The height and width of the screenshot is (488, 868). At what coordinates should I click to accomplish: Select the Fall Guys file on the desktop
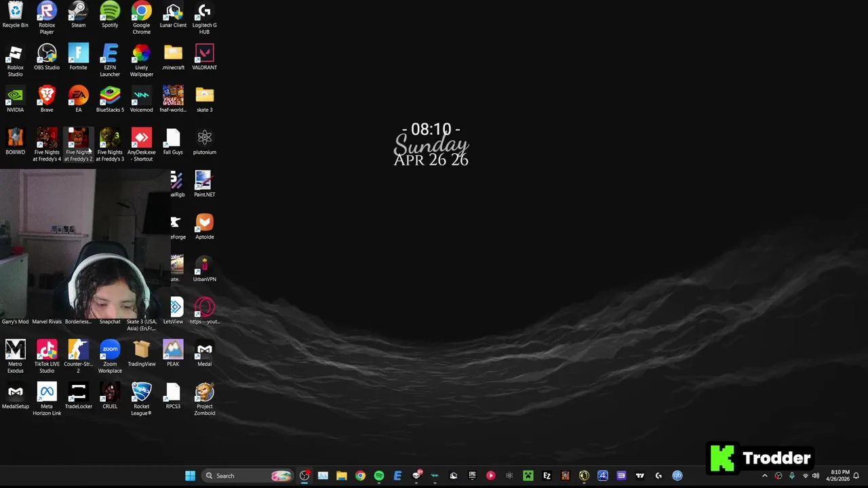(x=173, y=142)
